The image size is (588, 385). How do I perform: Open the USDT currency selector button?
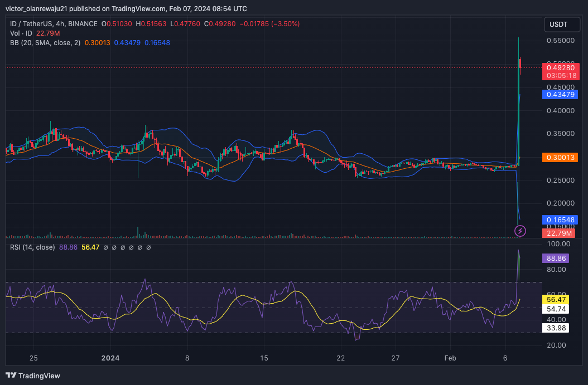562,25
